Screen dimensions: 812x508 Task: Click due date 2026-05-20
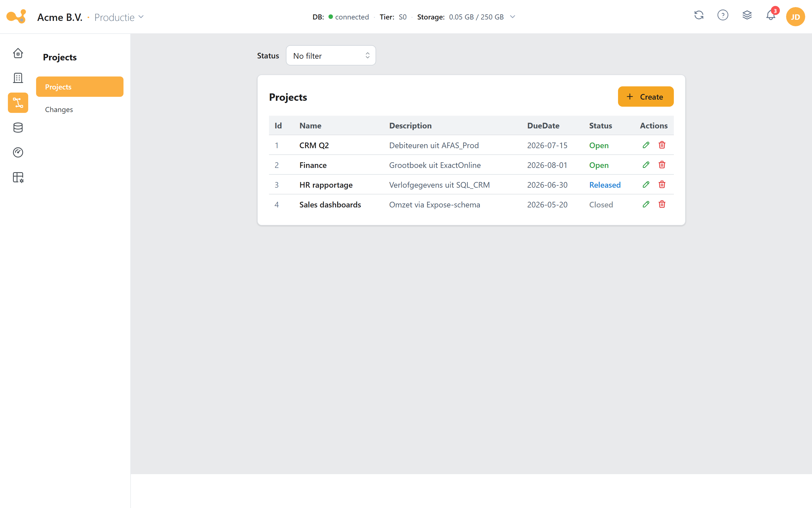point(547,205)
